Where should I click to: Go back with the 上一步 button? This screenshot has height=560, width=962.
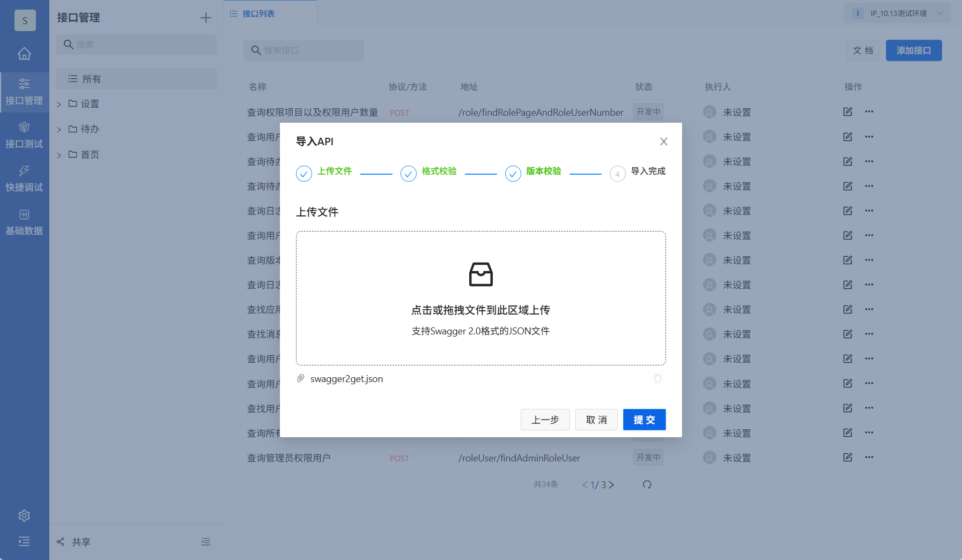point(545,420)
